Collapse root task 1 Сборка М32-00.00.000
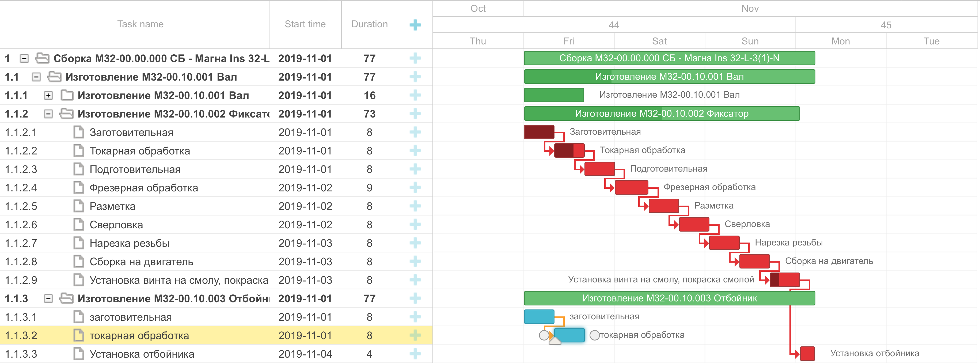Image resolution: width=980 pixels, height=363 pixels. 24,59
